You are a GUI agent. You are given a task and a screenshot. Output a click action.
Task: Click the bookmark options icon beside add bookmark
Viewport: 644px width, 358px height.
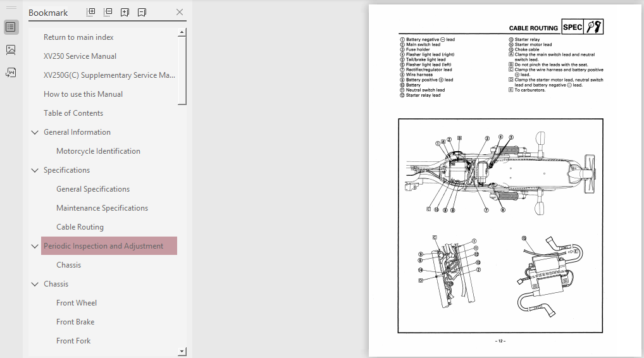142,12
